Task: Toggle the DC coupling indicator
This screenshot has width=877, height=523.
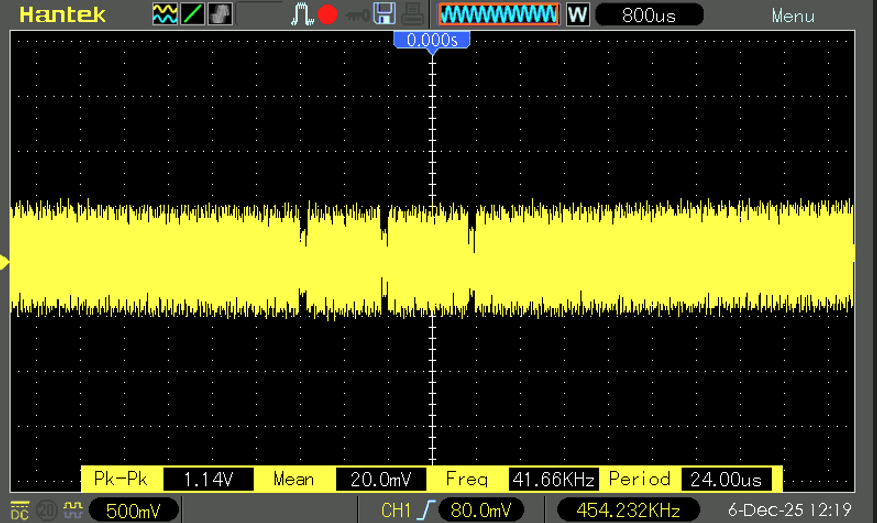Action: (19, 511)
